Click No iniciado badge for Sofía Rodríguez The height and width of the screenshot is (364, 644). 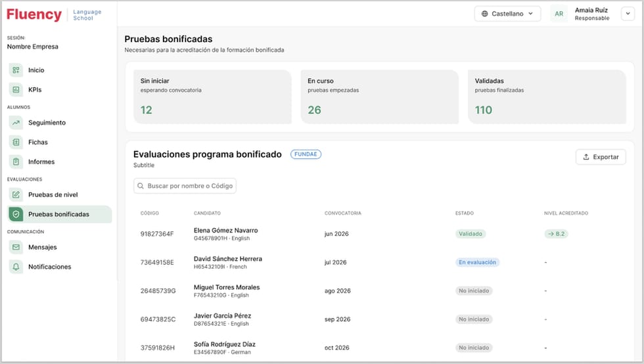[x=474, y=348]
